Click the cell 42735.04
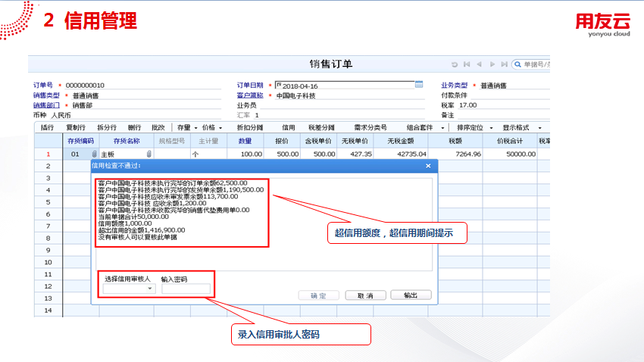This screenshot has height=362, width=644. (x=401, y=154)
